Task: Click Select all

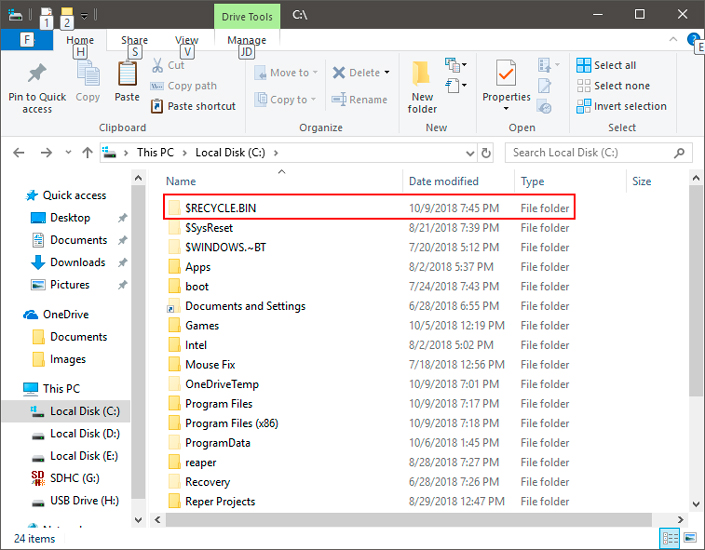Action: point(606,65)
